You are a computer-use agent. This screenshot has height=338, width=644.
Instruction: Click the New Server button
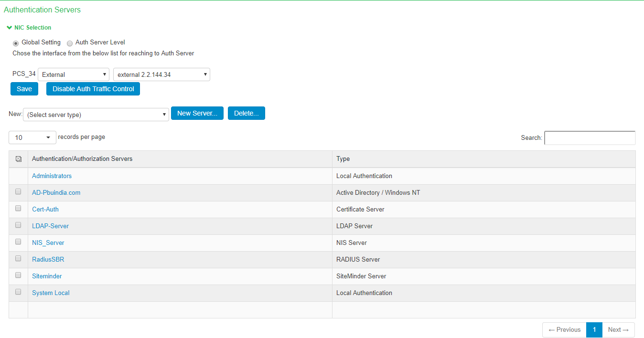197,113
